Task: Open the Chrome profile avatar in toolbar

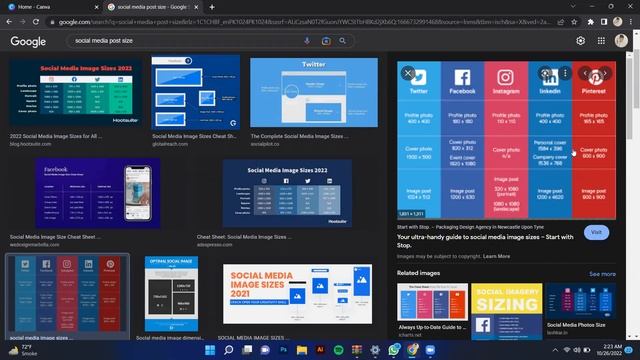Action: pyautogui.click(x=618, y=22)
